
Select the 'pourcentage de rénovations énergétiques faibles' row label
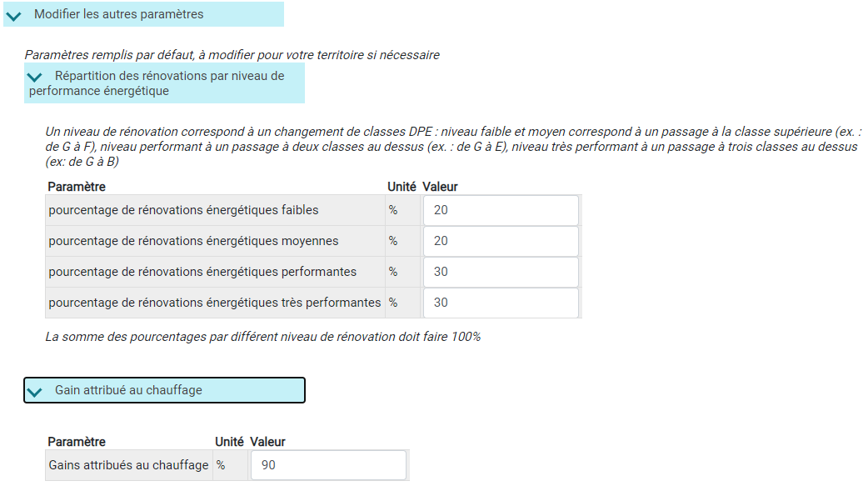pos(184,210)
